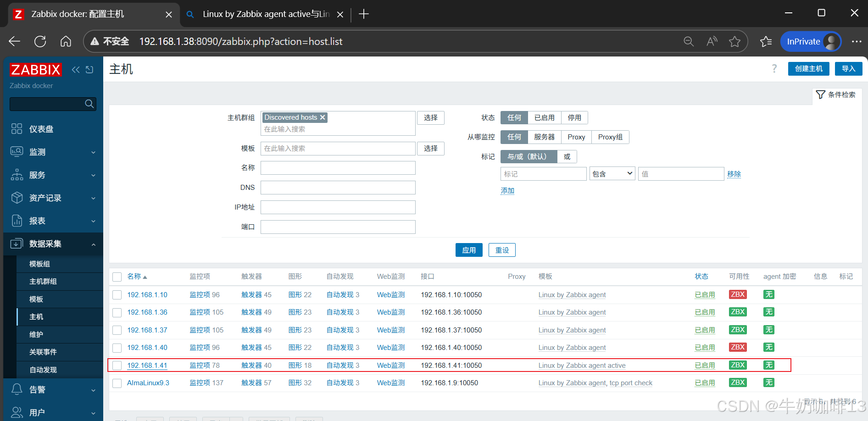Expand the 资产记录 sidebar menu
The height and width of the screenshot is (421, 868).
(53, 198)
